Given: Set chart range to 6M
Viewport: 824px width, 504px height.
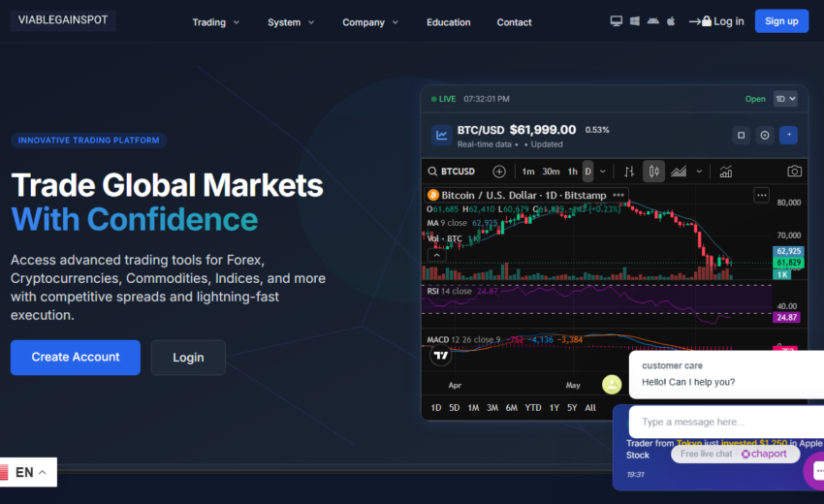Looking at the screenshot, I should (511, 407).
